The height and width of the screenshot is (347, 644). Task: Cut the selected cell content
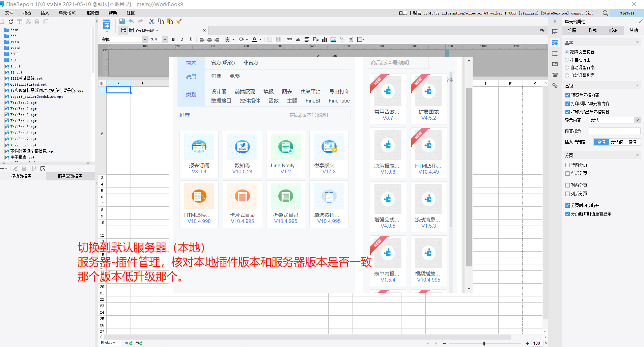point(152,21)
